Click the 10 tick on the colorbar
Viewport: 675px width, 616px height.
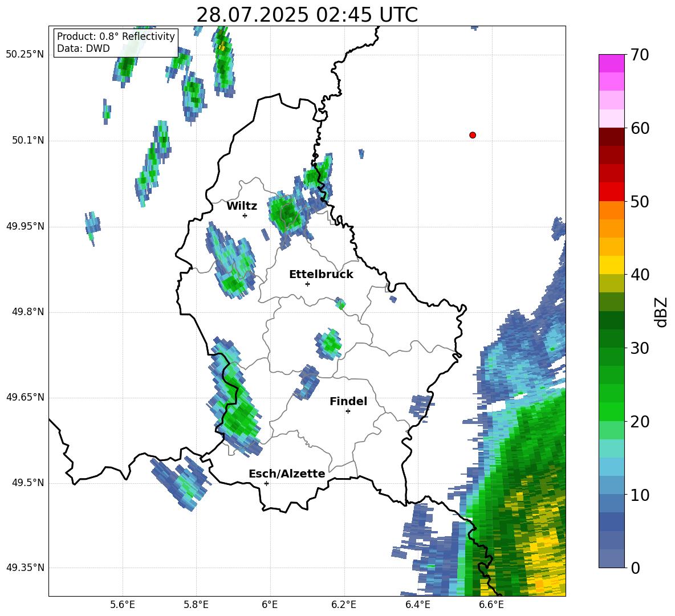[x=639, y=495]
